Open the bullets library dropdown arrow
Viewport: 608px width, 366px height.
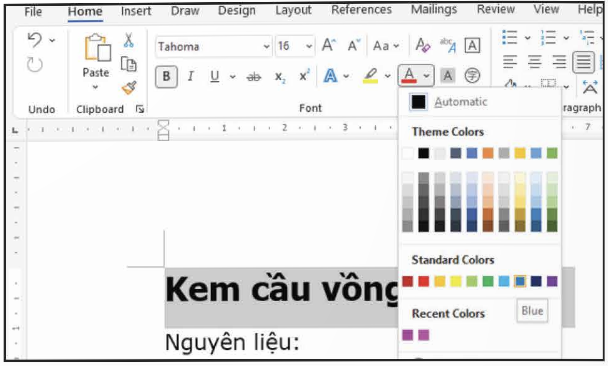(528, 38)
